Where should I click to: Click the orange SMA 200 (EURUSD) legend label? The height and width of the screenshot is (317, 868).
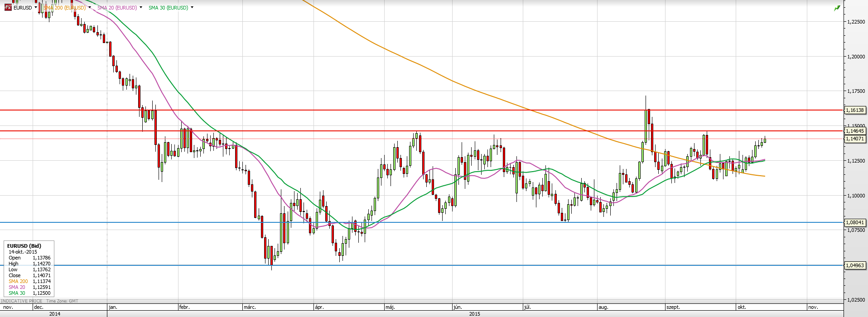65,8
